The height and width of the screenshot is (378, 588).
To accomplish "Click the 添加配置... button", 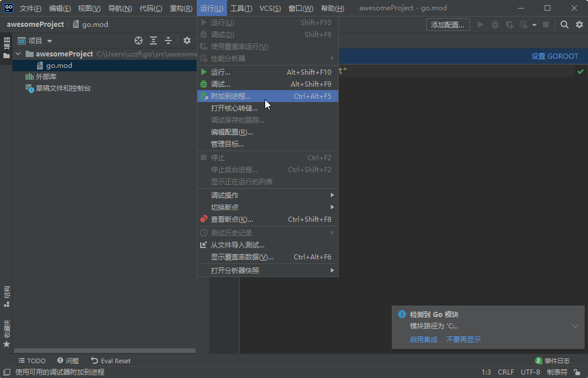I will [x=448, y=25].
